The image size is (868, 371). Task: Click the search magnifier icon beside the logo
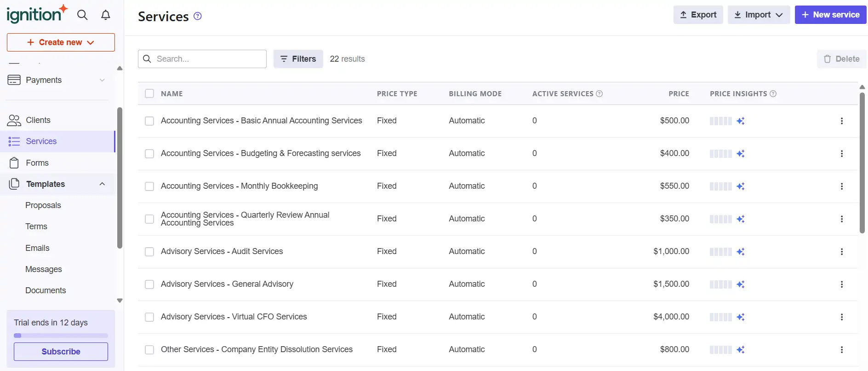82,15
